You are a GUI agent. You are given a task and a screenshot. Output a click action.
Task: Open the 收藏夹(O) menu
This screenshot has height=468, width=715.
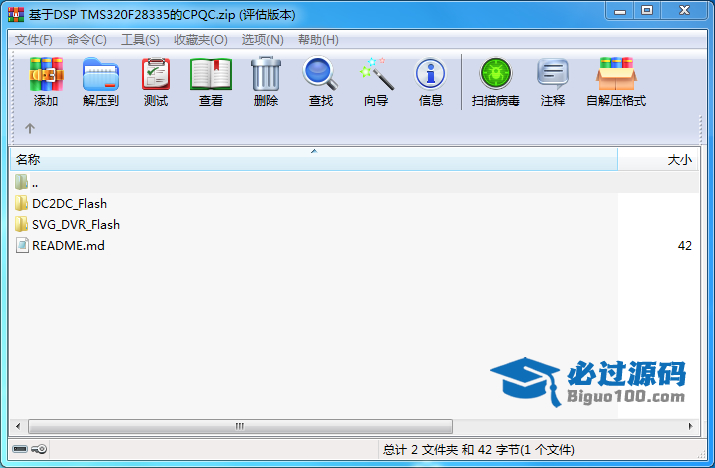201,40
